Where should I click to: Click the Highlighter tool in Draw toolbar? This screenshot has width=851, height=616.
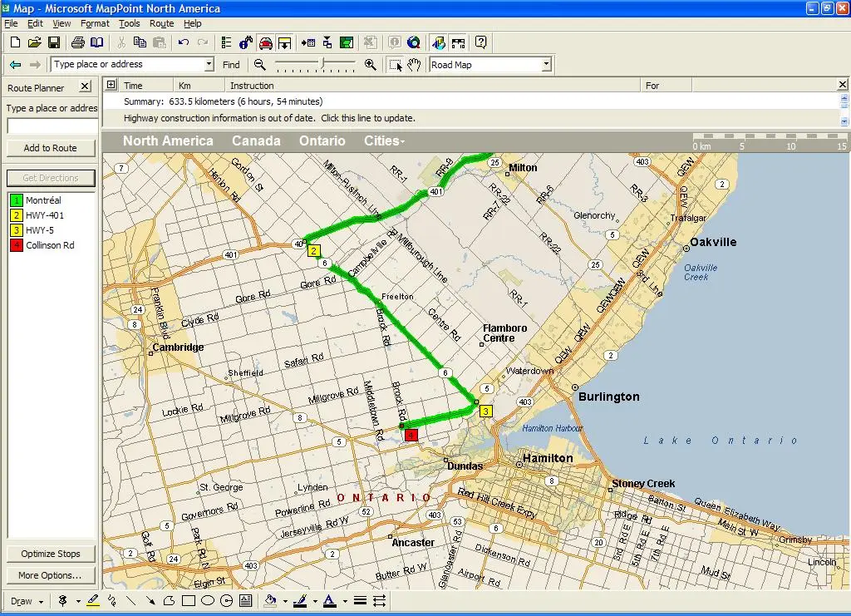[x=92, y=601]
